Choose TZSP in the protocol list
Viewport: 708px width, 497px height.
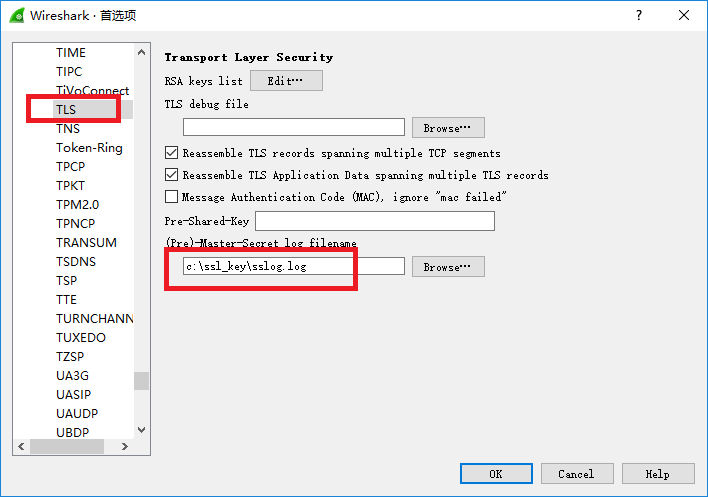click(x=70, y=356)
